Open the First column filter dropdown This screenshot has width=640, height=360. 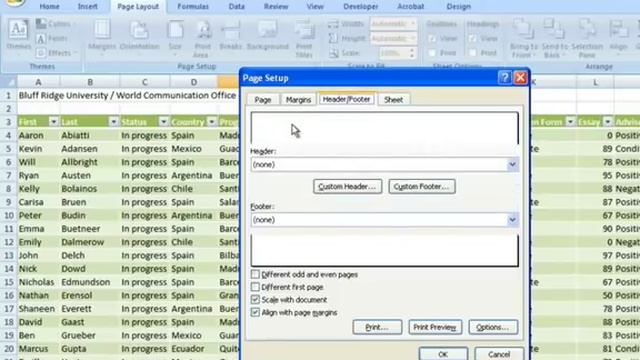click(53, 122)
